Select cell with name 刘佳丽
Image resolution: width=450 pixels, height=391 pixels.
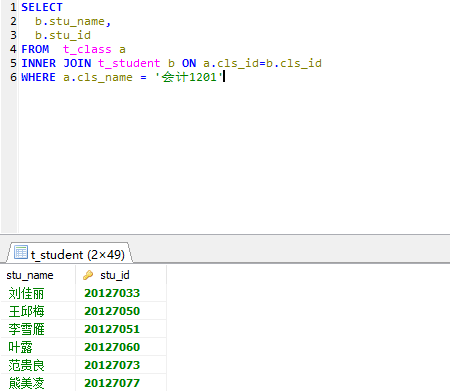pos(38,293)
